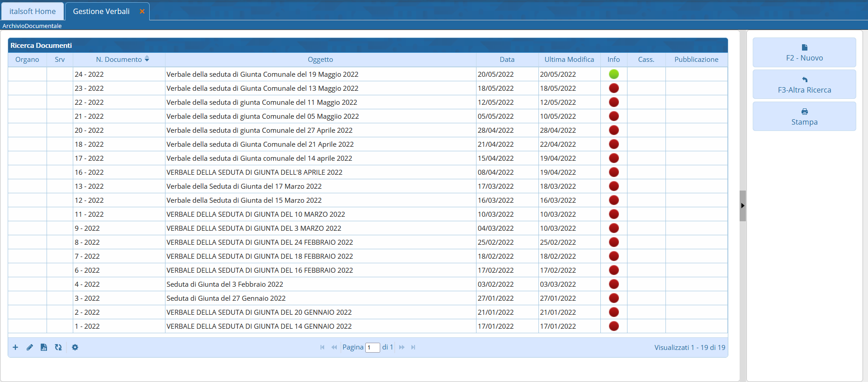The image size is (868, 382).
Task: Sort by N. Documento column arrow
Action: [147, 59]
